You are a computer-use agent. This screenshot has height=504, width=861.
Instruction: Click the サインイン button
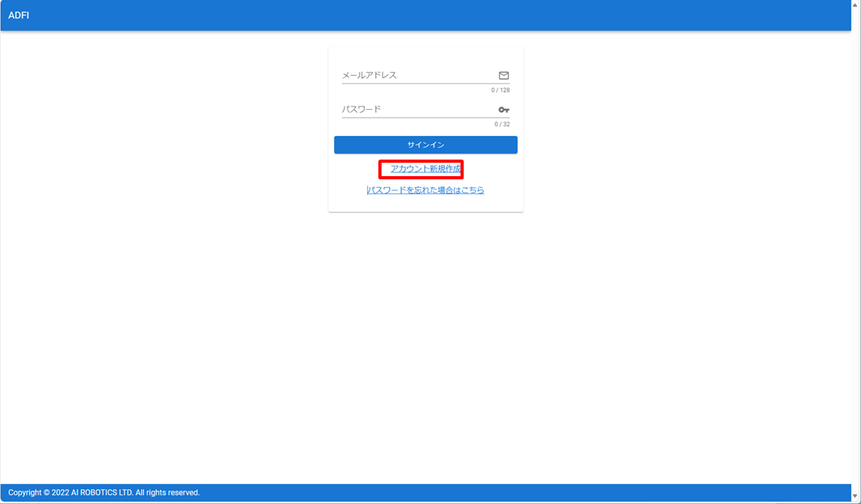[x=426, y=145]
